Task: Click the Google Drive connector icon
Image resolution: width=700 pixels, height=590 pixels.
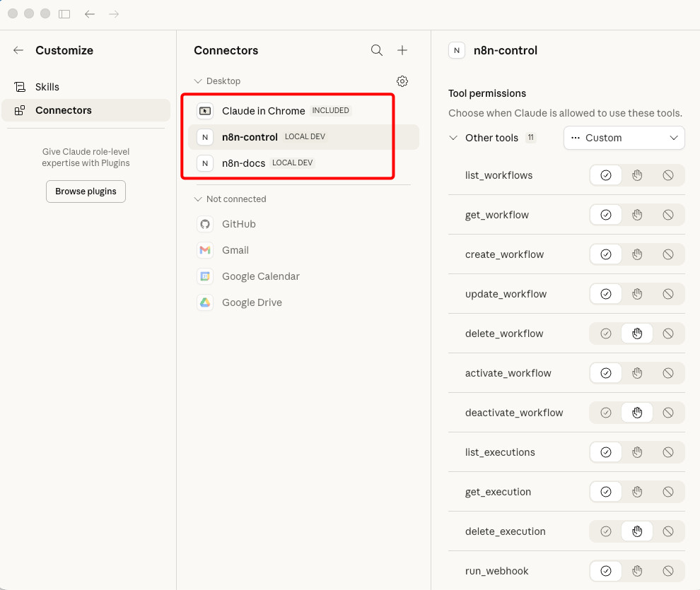Action: (205, 302)
